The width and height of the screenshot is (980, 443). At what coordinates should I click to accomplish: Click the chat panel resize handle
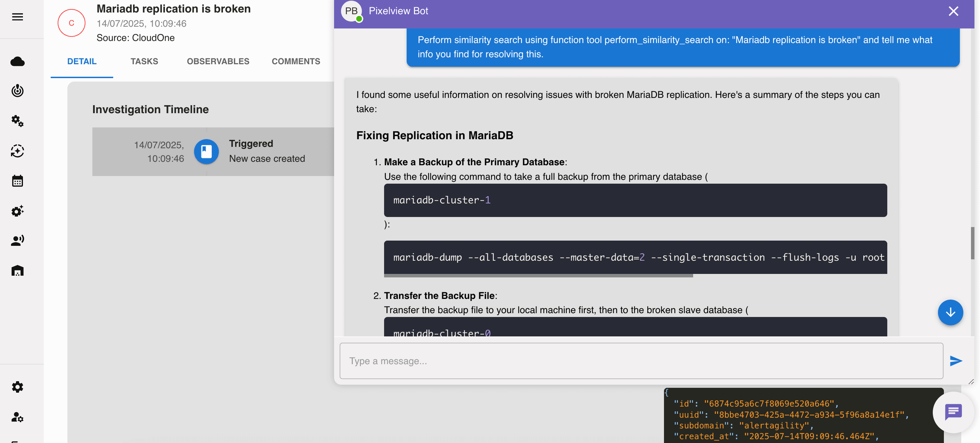(x=971, y=382)
